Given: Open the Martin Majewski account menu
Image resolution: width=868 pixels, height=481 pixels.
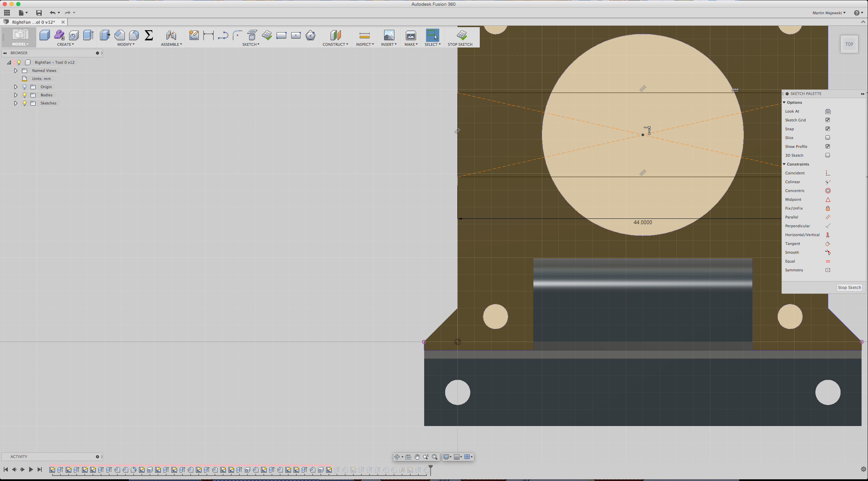Looking at the screenshot, I should click(x=829, y=13).
